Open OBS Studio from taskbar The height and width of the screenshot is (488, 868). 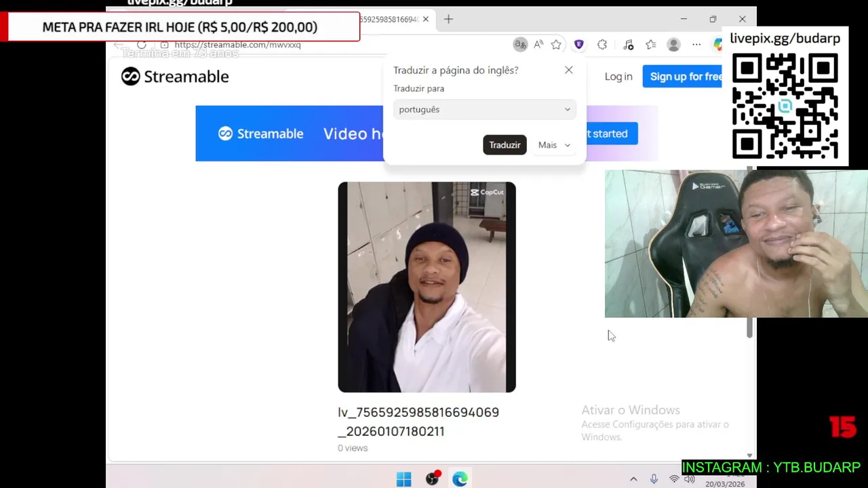pyautogui.click(x=432, y=479)
